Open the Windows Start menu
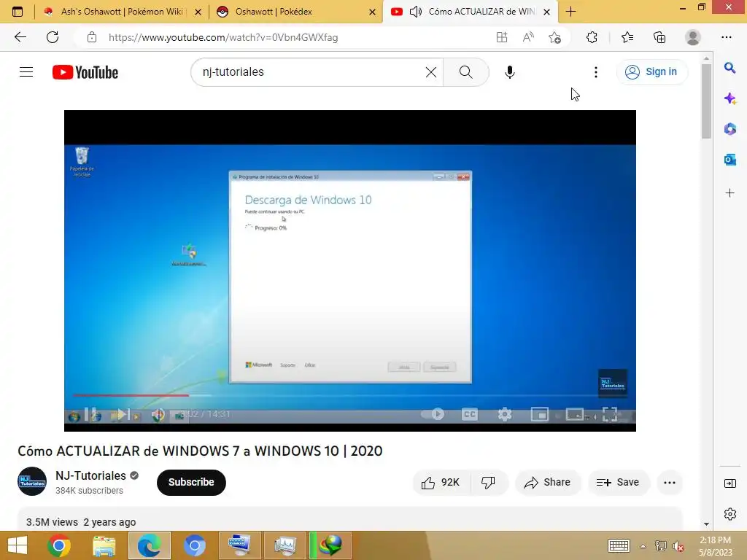The image size is (747, 560). pyautogui.click(x=18, y=545)
